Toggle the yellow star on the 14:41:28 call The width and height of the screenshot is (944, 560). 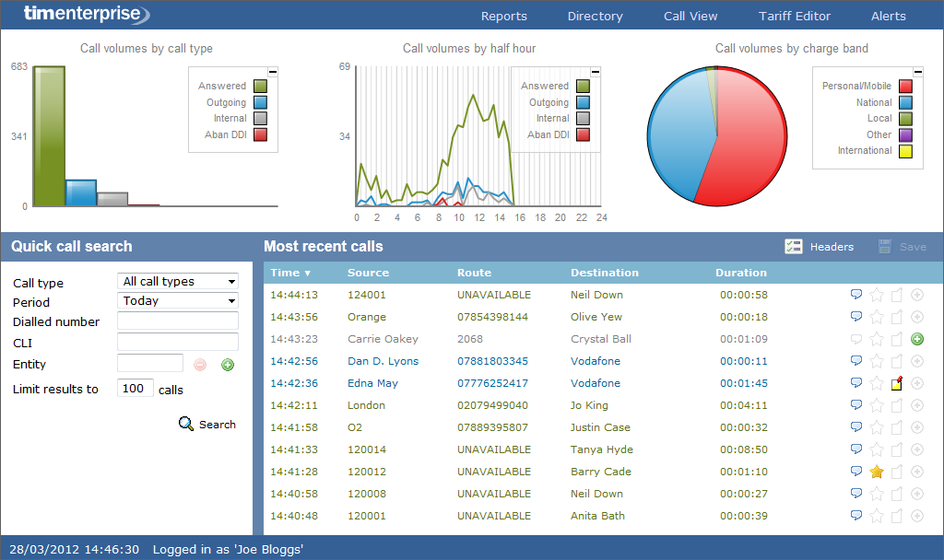876,472
